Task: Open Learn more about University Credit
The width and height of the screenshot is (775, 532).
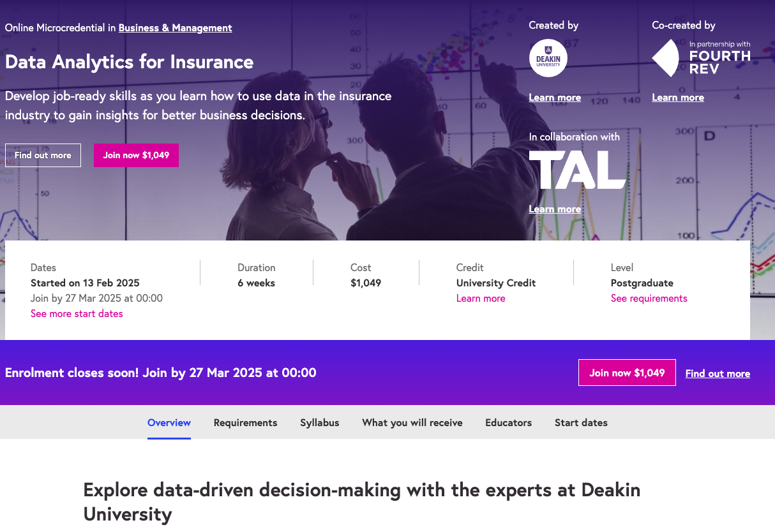Action: [480, 299]
